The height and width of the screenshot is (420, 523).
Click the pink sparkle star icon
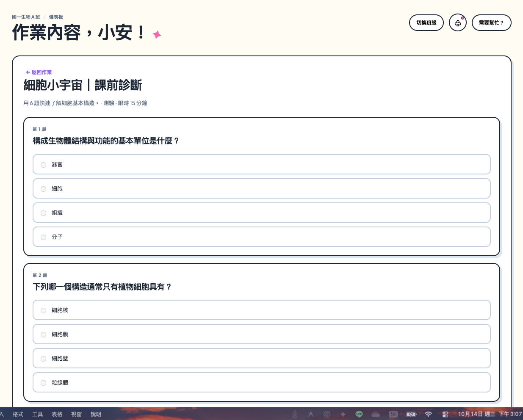click(157, 35)
